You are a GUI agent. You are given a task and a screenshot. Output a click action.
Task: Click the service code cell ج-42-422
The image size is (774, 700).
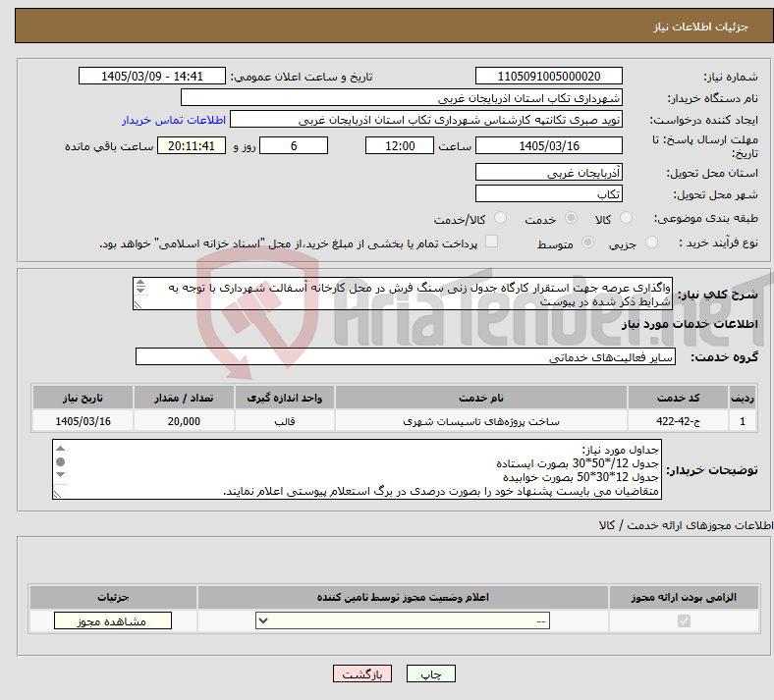click(x=679, y=421)
